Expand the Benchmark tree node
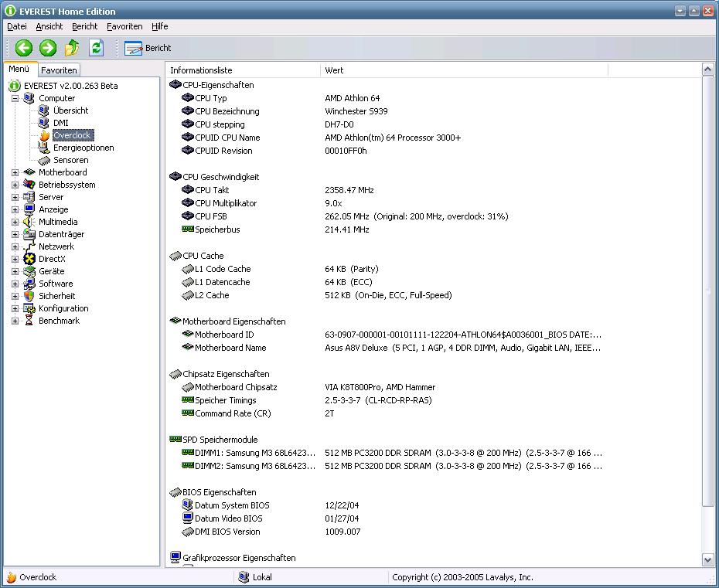Viewport: 719px width, 588px height. click(15, 321)
